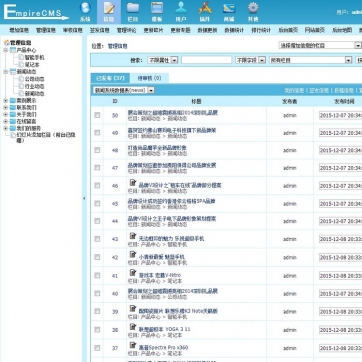Viewport: 362px width, 362px height.
Task: Click the EmpireCMS logo
Action: 36,12
